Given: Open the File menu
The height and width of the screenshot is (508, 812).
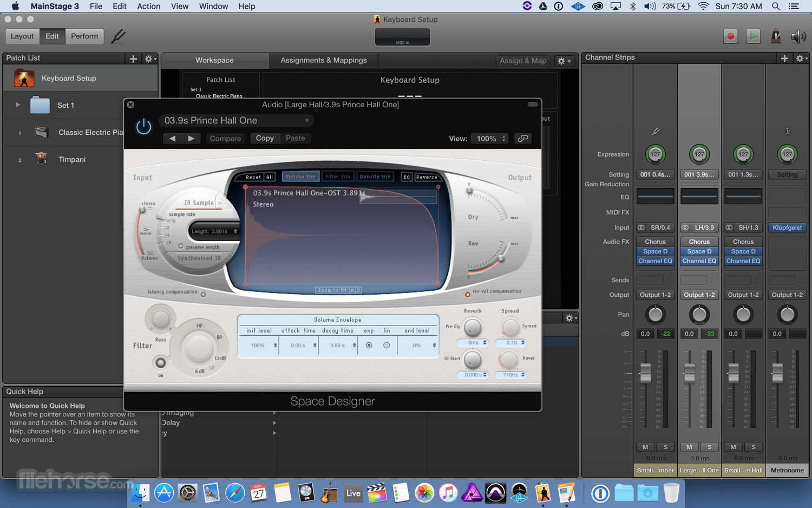Looking at the screenshot, I should (x=96, y=6).
